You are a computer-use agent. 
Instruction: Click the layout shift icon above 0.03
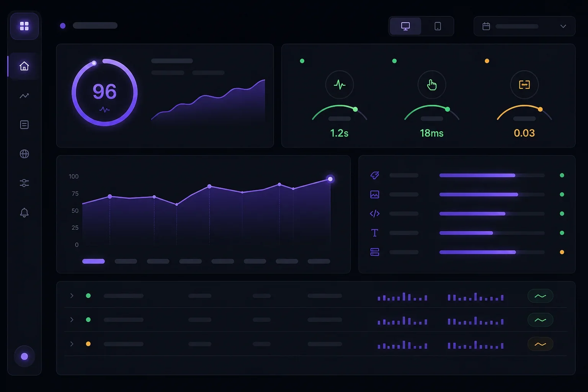click(x=524, y=85)
